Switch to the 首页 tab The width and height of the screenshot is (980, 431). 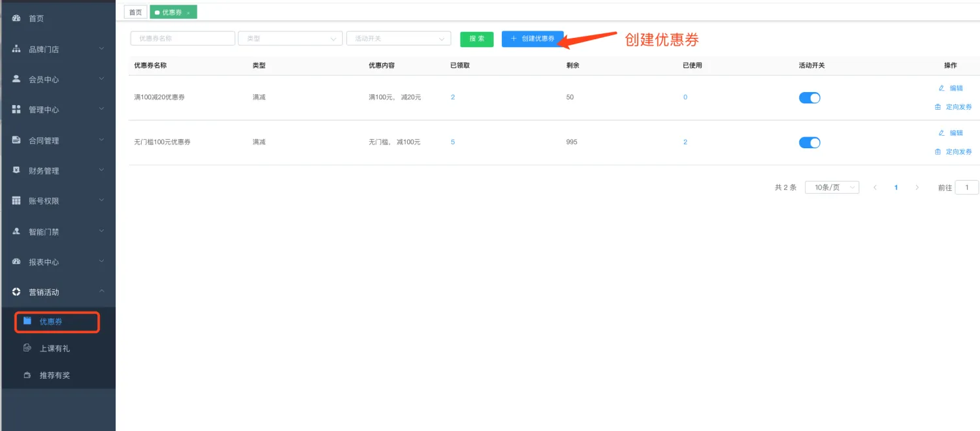[x=135, y=12]
